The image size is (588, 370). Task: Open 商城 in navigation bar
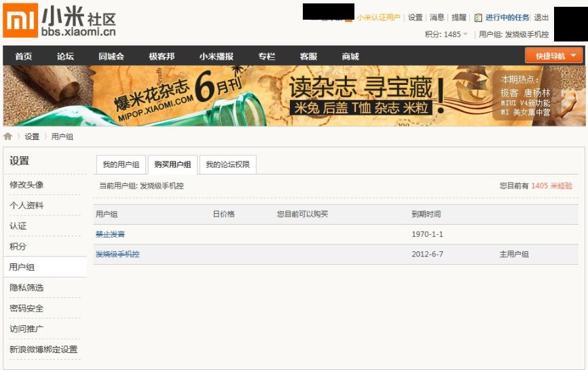[x=350, y=56]
